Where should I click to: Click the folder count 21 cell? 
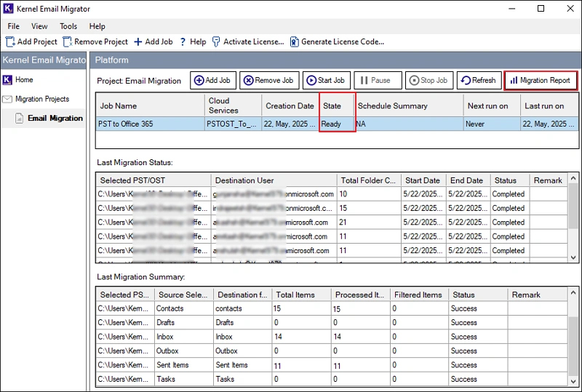click(x=369, y=223)
